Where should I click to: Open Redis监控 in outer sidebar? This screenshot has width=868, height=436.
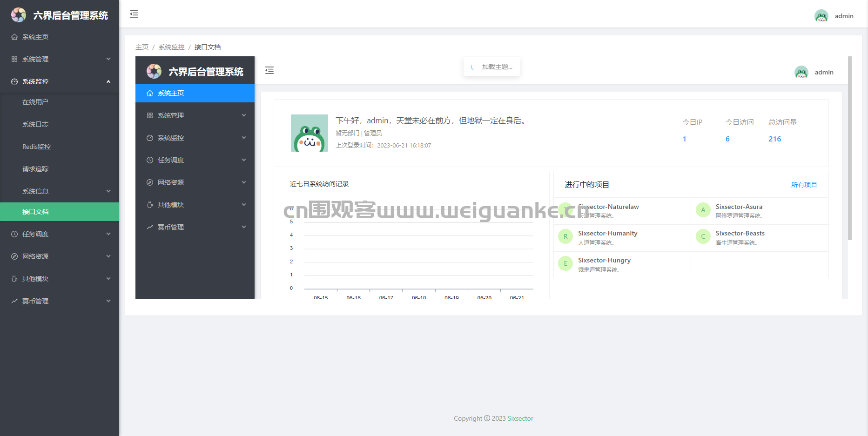tap(60, 147)
